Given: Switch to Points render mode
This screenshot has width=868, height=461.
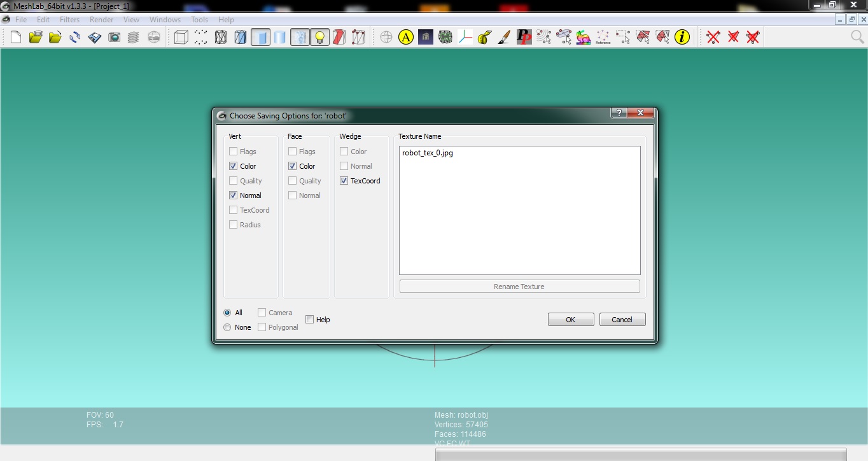Looking at the screenshot, I should point(201,38).
